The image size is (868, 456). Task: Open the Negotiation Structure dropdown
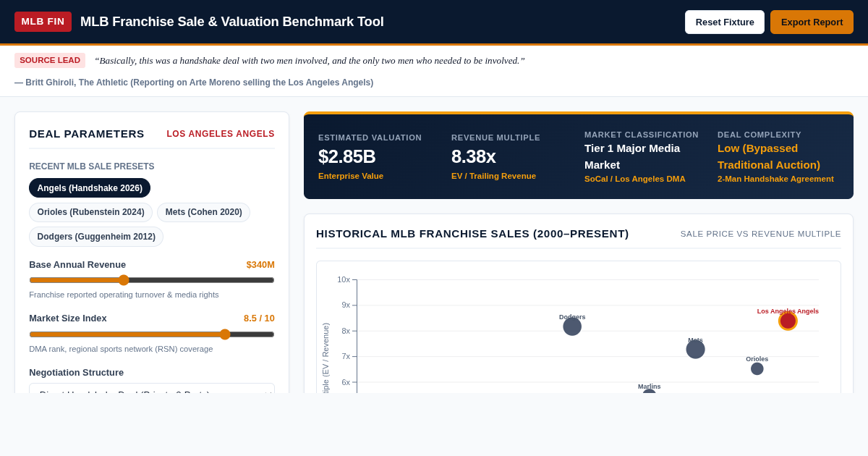pyautogui.click(x=152, y=389)
